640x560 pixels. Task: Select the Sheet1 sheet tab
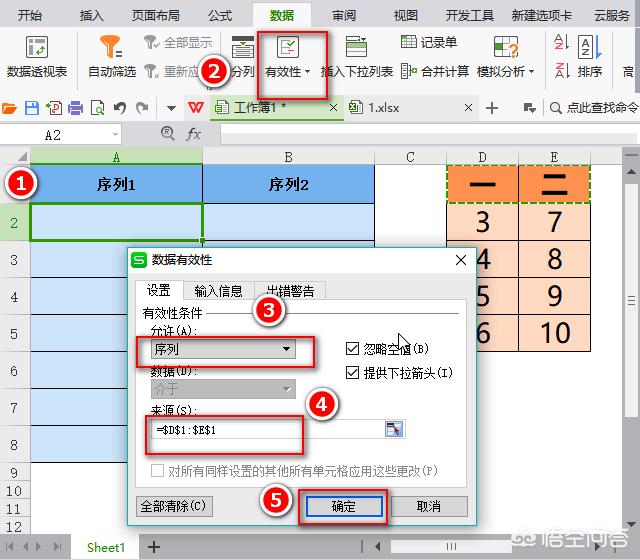point(106,547)
